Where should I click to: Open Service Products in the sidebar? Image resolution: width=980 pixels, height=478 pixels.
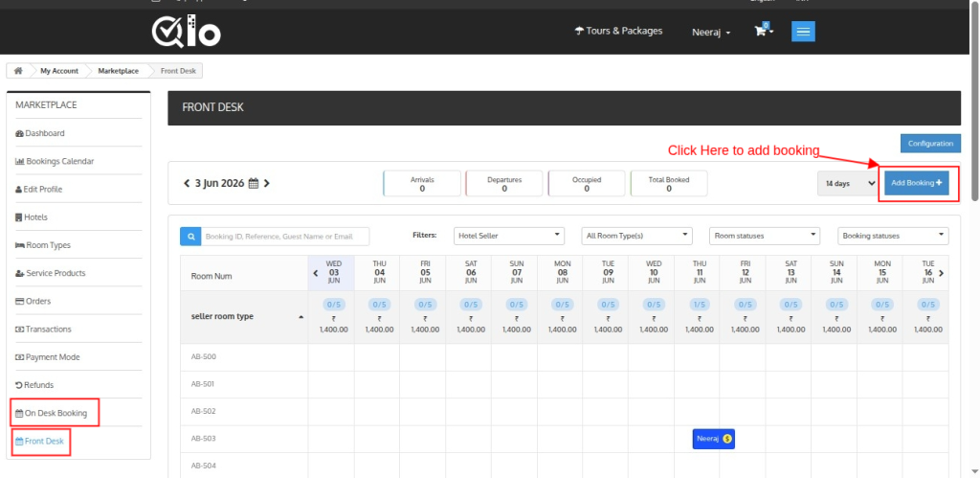pyautogui.click(x=51, y=273)
